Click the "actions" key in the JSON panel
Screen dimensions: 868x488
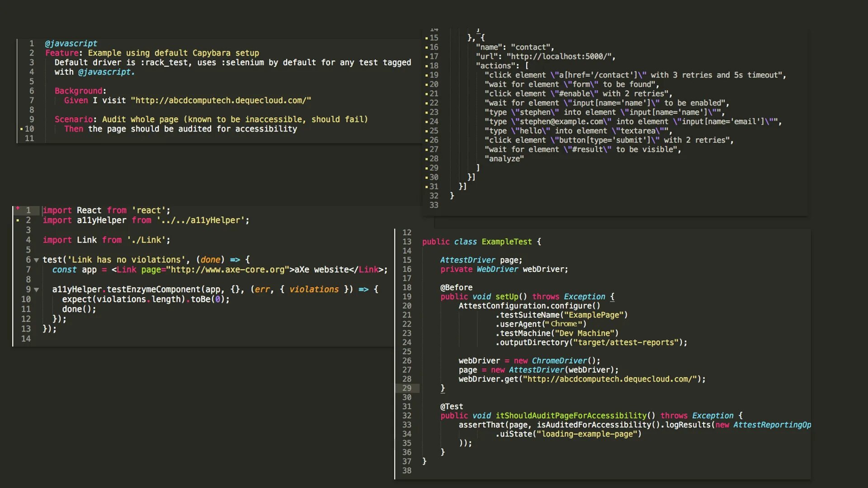tap(495, 66)
